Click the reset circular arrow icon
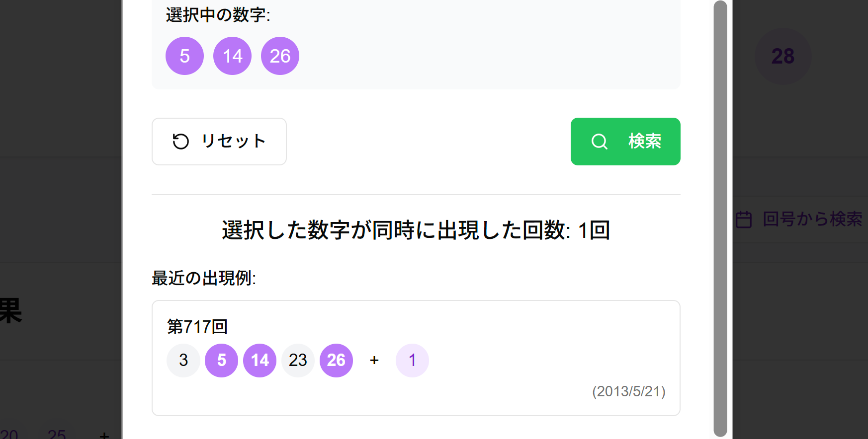The height and width of the screenshot is (439, 868). 180,142
